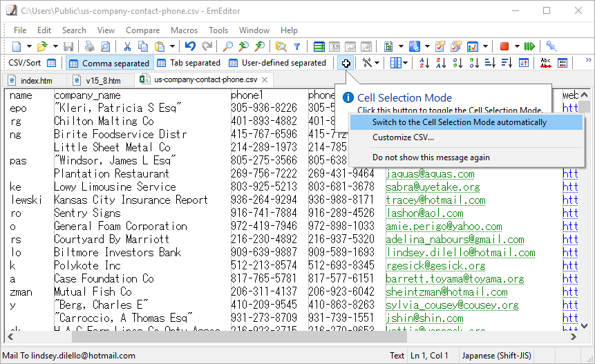Expand the magic wand CSV converter dropdown
Screen dimensions: 595x364
[x=377, y=63]
